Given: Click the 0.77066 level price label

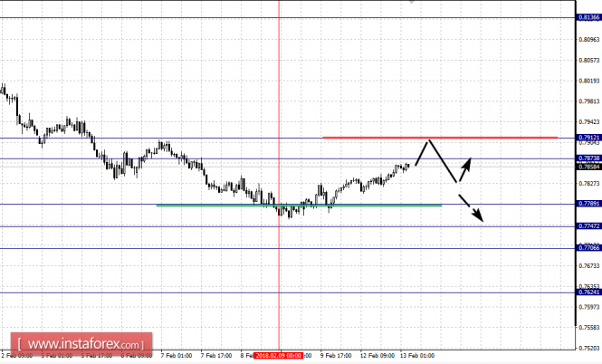Looking at the screenshot, I should pos(589,248).
